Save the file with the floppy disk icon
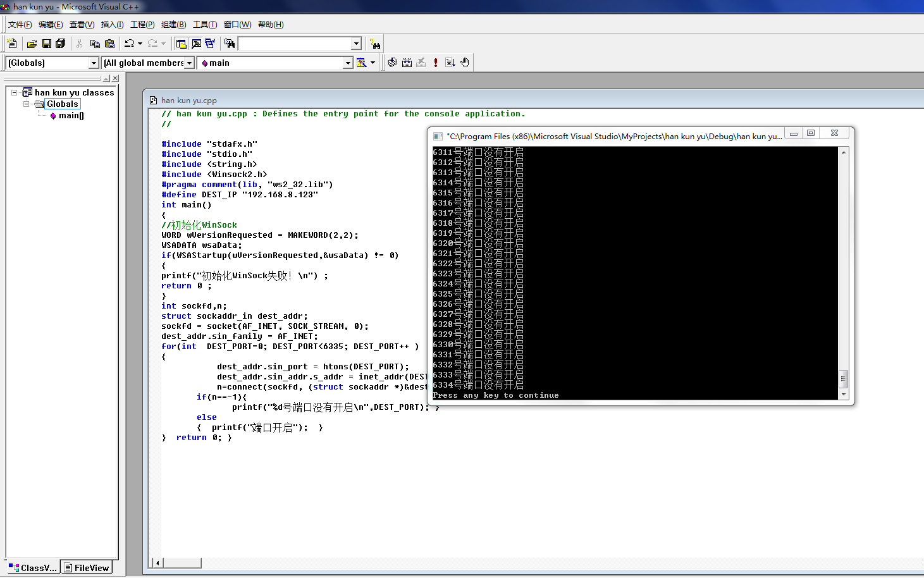 tap(46, 44)
